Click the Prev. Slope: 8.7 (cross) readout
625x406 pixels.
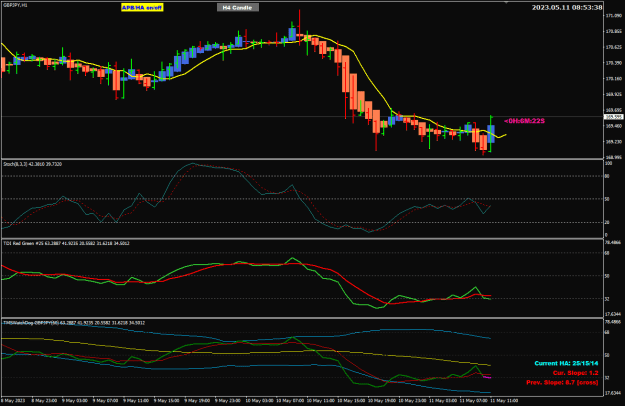(x=562, y=382)
